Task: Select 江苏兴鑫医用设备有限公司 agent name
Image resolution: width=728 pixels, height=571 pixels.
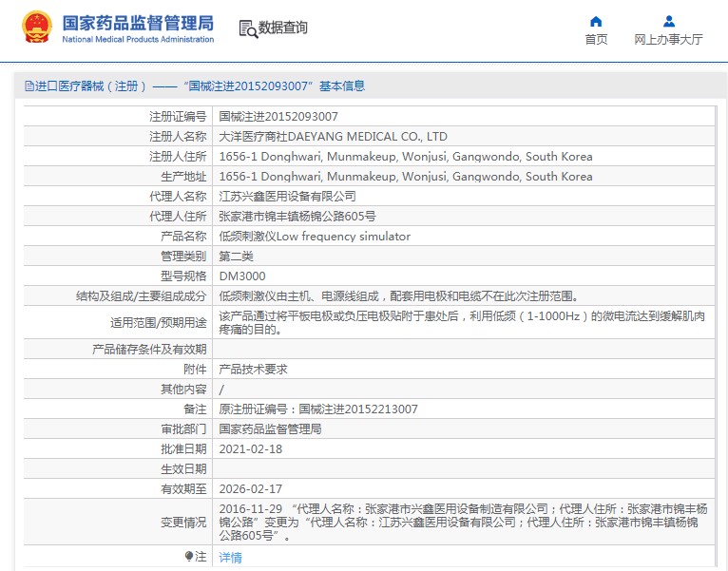Action: pos(287,197)
